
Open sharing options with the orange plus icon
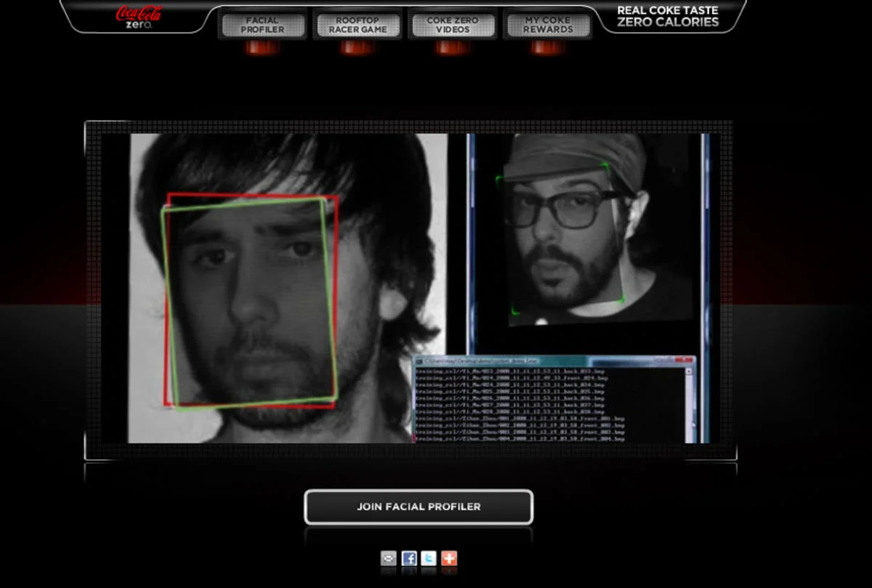[x=449, y=560]
